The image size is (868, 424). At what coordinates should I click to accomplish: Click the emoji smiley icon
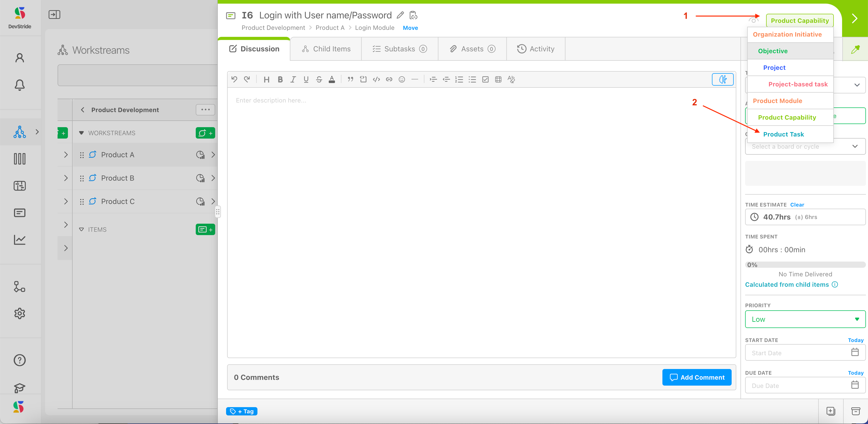click(x=402, y=80)
